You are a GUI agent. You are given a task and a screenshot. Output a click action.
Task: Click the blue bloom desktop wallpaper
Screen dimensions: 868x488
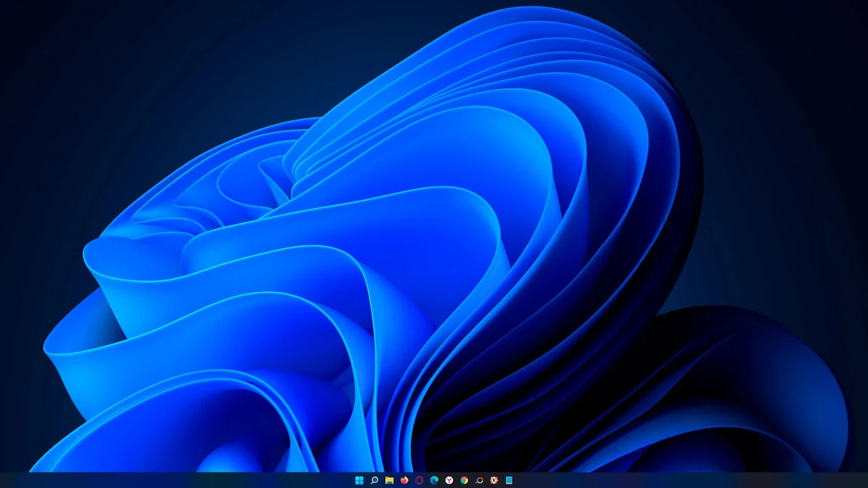362,271
